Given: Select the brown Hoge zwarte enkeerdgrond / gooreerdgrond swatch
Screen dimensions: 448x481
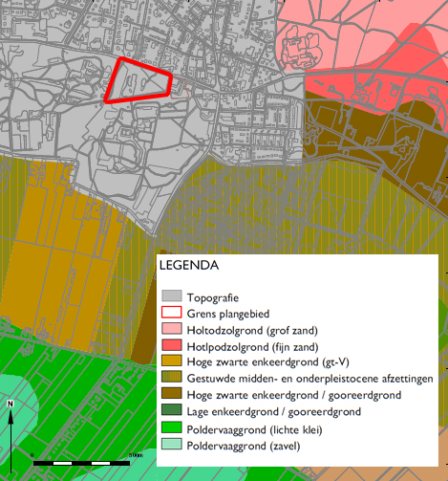Looking at the screenshot, I should coord(172,394).
